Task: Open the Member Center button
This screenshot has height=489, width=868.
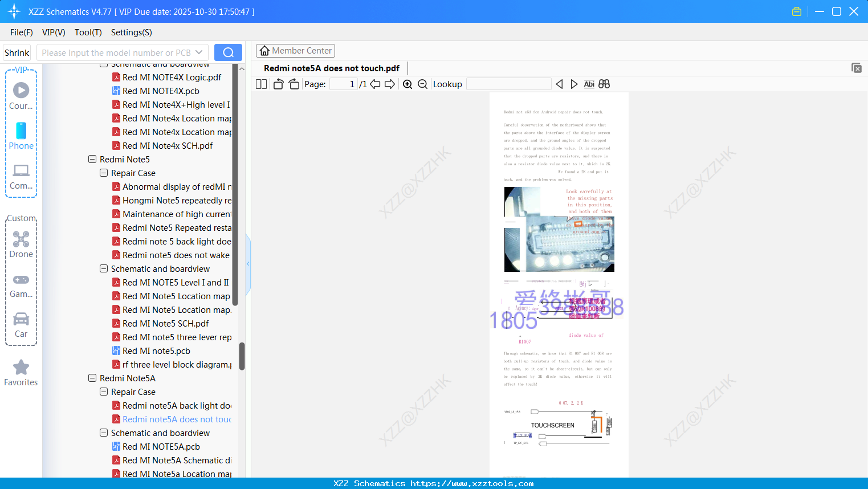Action: pos(295,51)
